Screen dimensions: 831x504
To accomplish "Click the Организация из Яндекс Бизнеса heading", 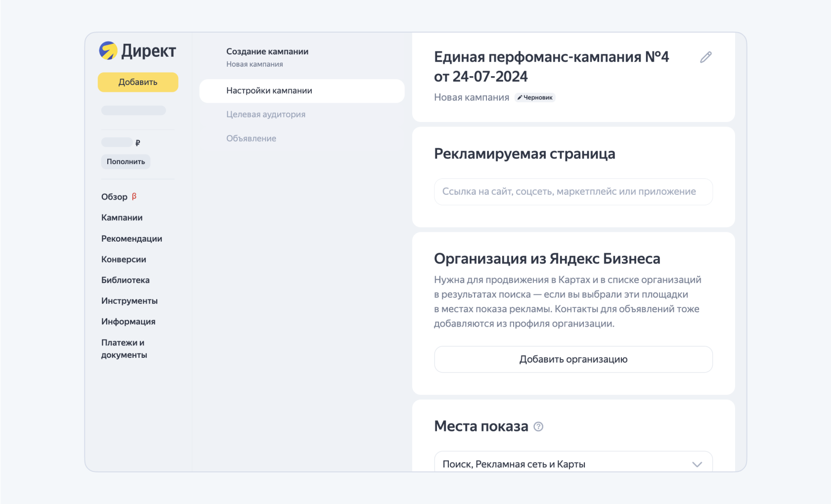I will [x=547, y=258].
